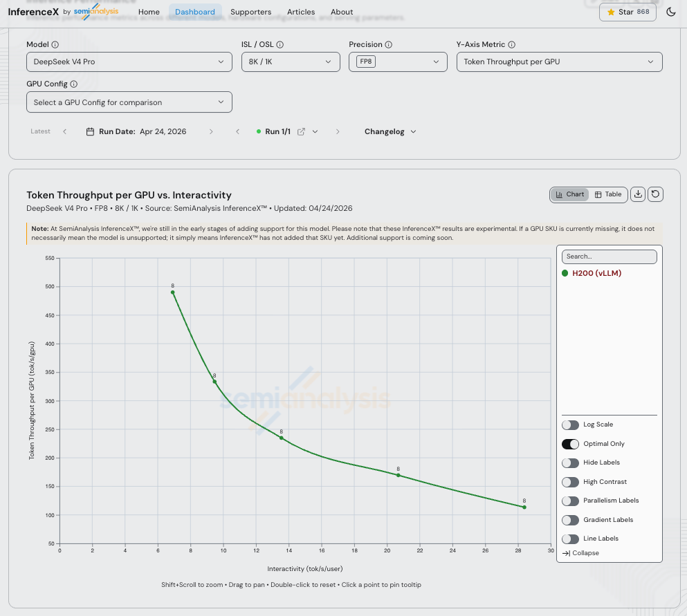Expand the Run 1/1 chevron
The height and width of the screenshot is (616, 687).
tap(315, 132)
